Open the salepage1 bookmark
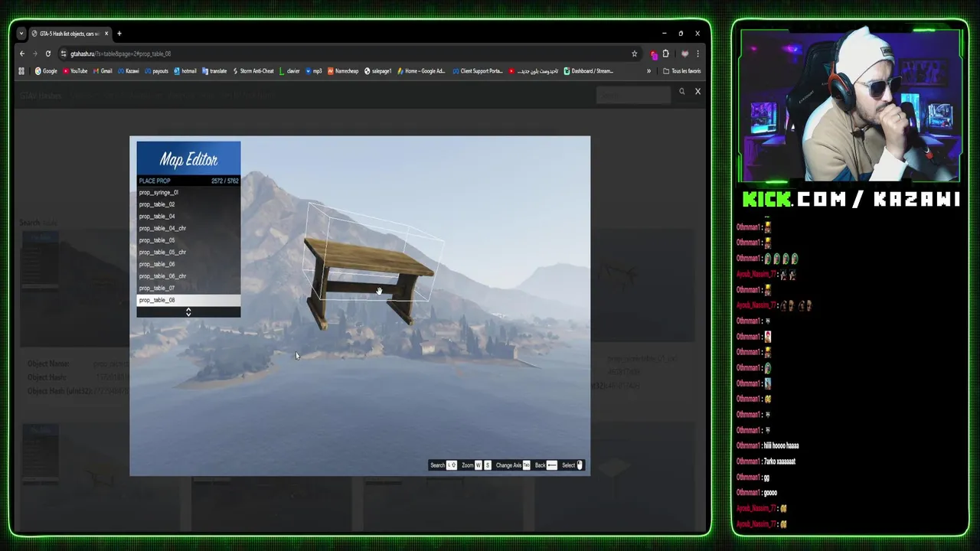The width and height of the screenshot is (980, 551). point(378,71)
